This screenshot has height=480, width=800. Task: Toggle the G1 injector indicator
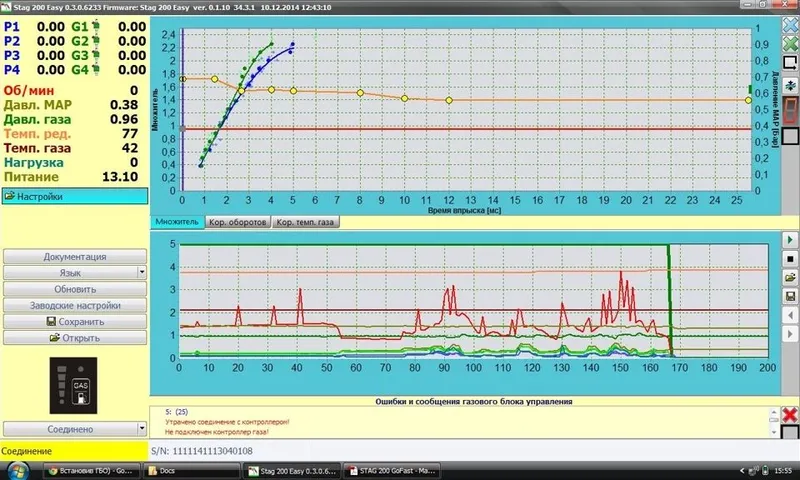pos(95,26)
